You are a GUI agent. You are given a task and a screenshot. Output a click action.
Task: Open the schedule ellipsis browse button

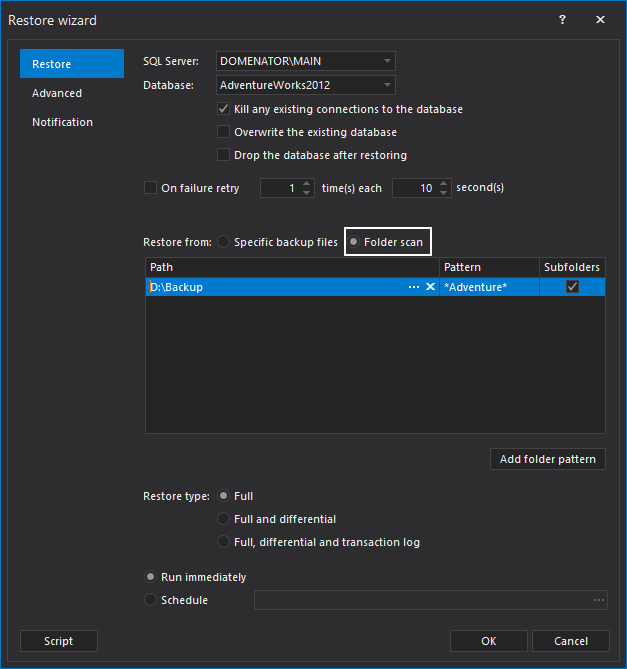coord(599,600)
